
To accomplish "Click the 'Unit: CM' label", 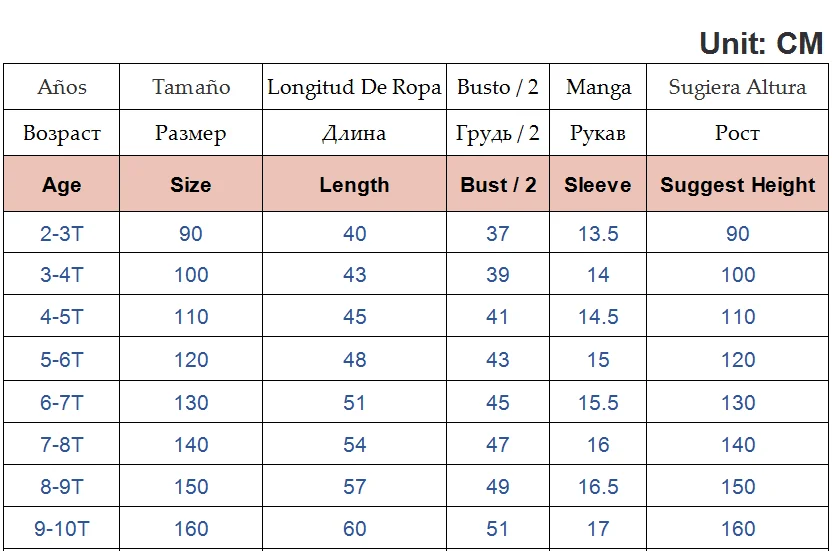I will [x=761, y=43].
